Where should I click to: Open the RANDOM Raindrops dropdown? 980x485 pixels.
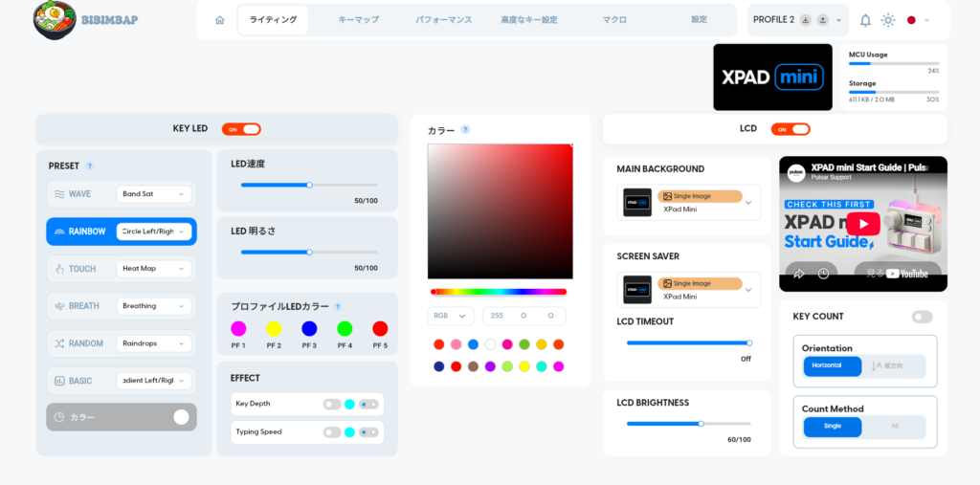[x=154, y=343]
